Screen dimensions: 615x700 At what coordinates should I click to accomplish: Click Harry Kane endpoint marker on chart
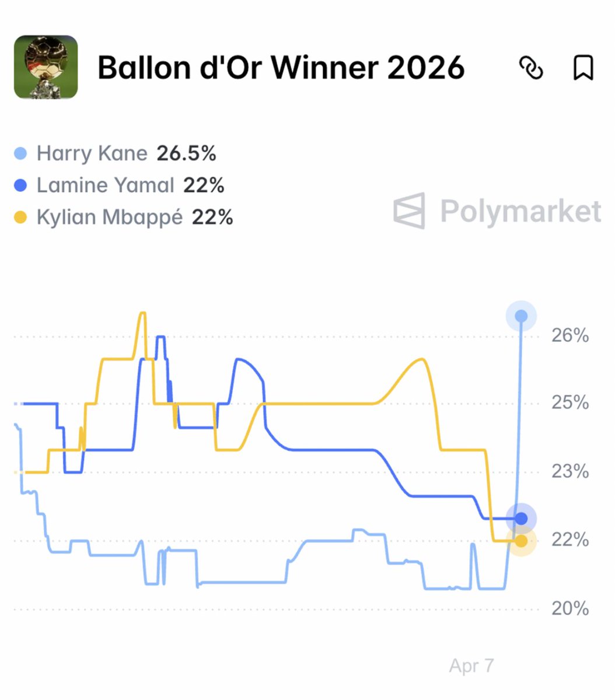pos(521,316)
